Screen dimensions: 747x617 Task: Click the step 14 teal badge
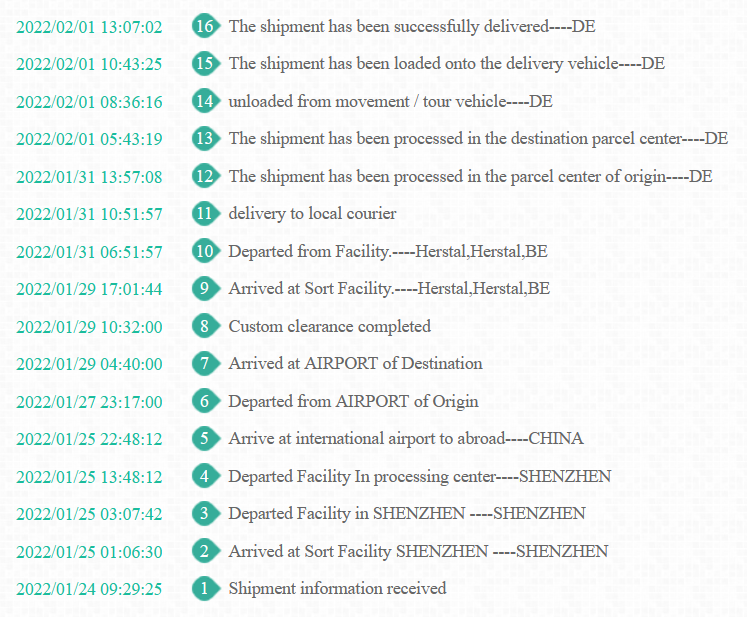pos(206,101)
